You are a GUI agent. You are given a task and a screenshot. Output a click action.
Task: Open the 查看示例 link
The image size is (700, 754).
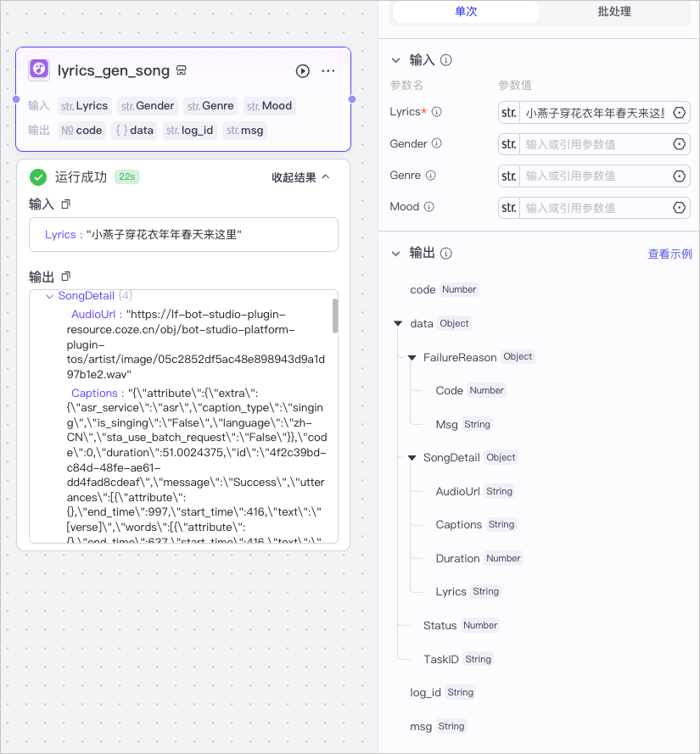[669, 254]
